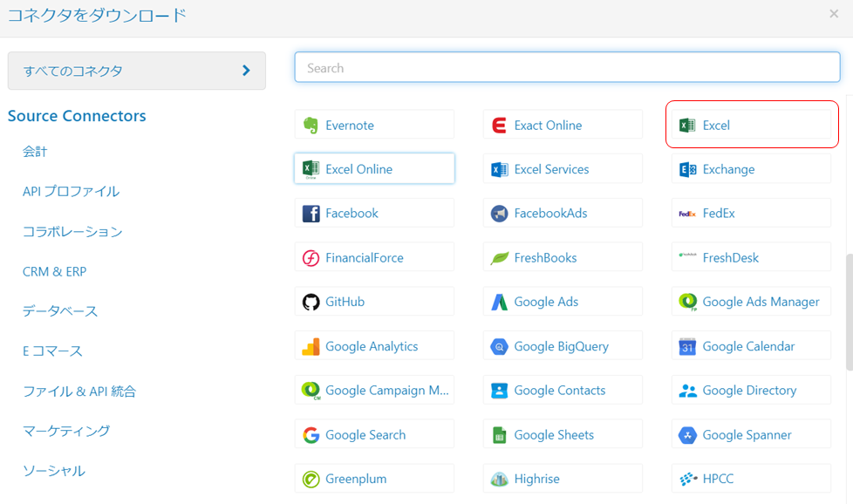This screenshot has height=504, width=853.
Task: Click the Exchange icon
Action: (x=687, y=170)
